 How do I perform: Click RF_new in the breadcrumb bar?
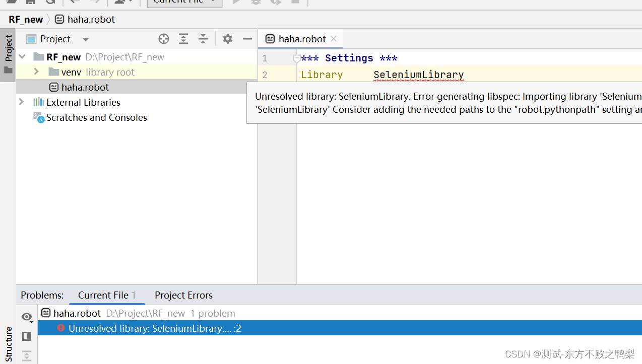point(25,19)
